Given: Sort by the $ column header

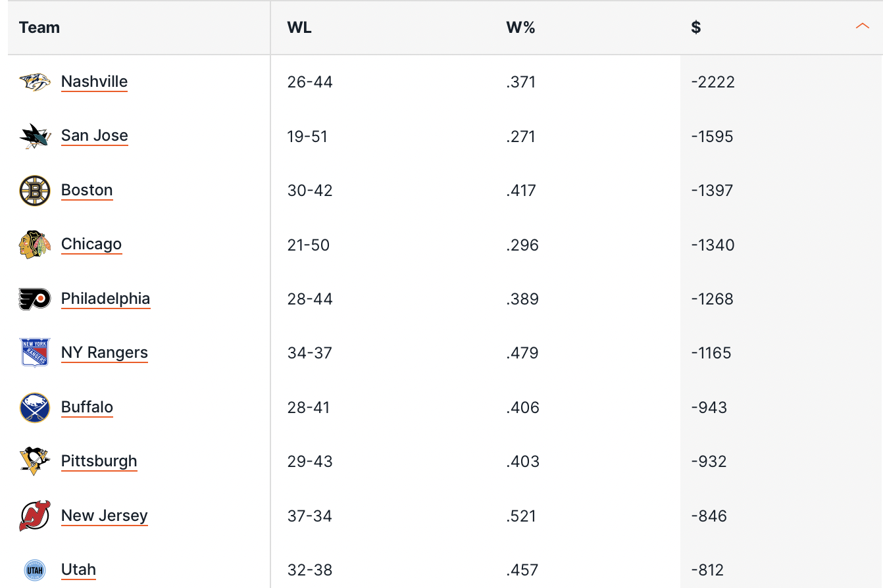Looking at the screenshot, I should pyautogui.click(x=696, y=28).
